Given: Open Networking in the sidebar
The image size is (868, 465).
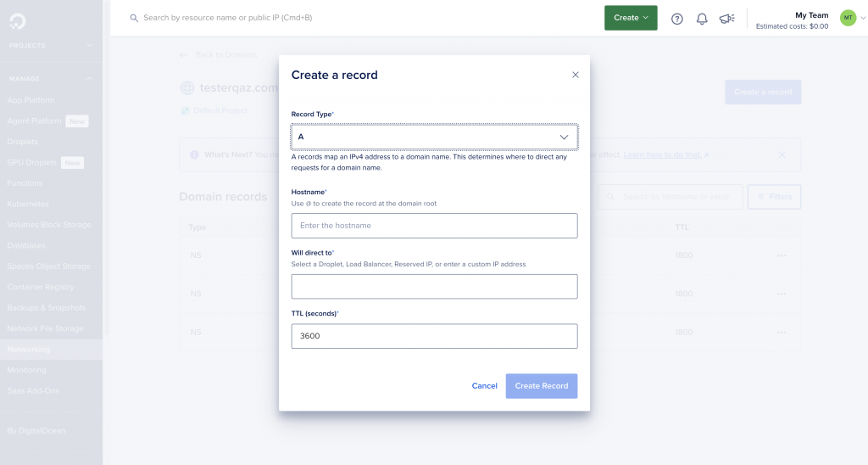Looking at the screenshot, I should pyautogui.click(x=29, y=350).
